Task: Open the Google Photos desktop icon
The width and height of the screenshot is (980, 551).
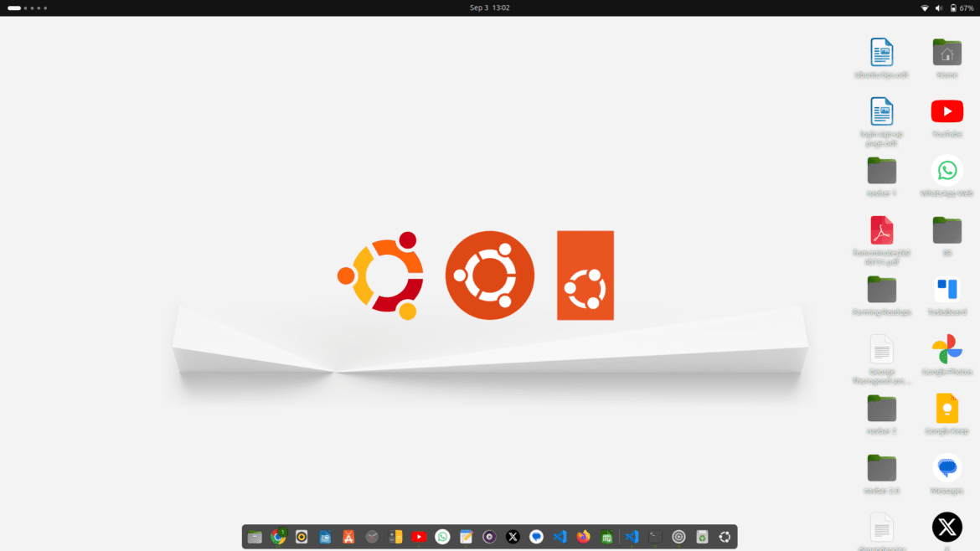Action: (946, 348)
